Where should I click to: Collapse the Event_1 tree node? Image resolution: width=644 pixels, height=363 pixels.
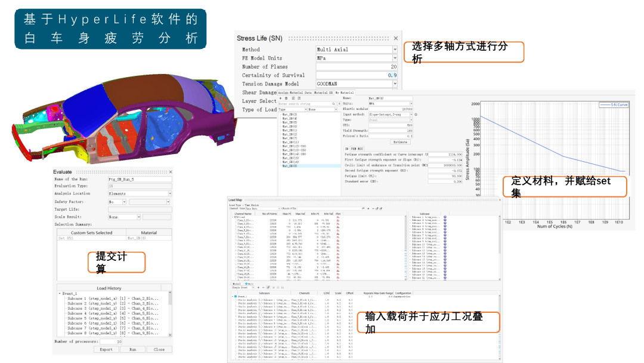[60, 294]
